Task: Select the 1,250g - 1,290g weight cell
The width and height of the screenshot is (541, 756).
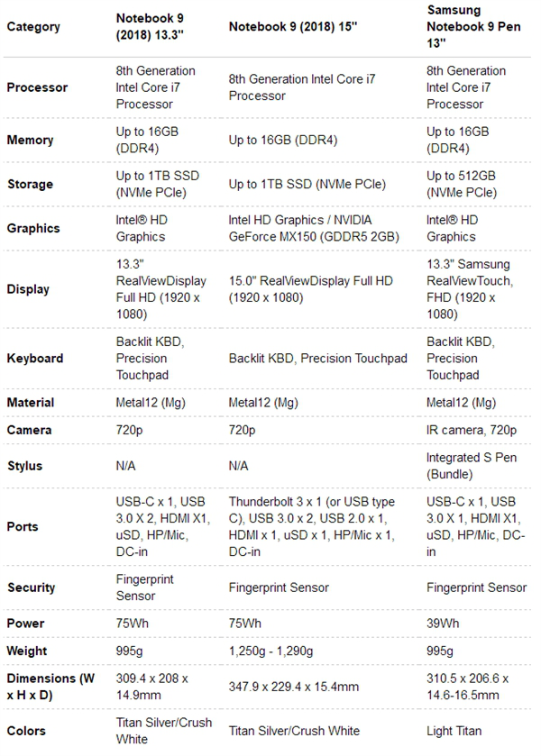Action: [270, 651]
